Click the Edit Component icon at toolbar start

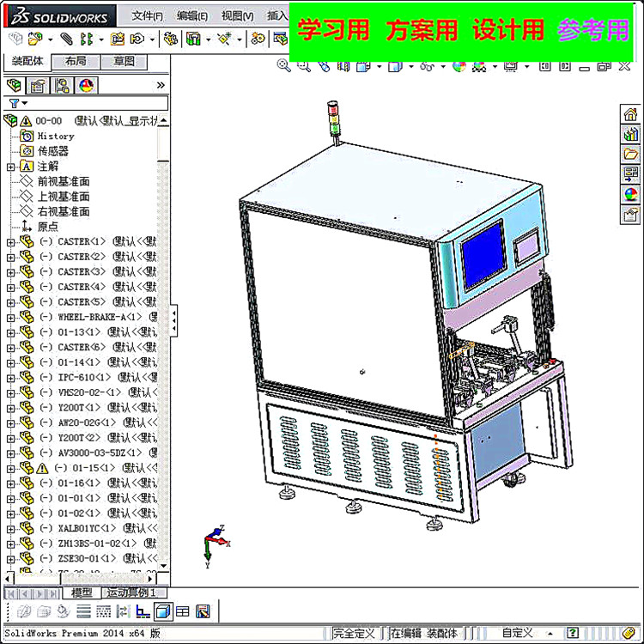tap(15, 39)
